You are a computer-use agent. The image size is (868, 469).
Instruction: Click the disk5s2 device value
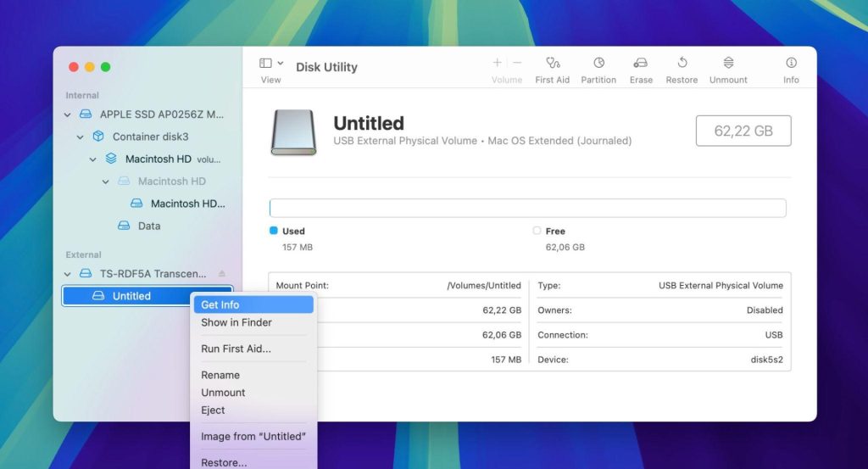pos(766,360)
